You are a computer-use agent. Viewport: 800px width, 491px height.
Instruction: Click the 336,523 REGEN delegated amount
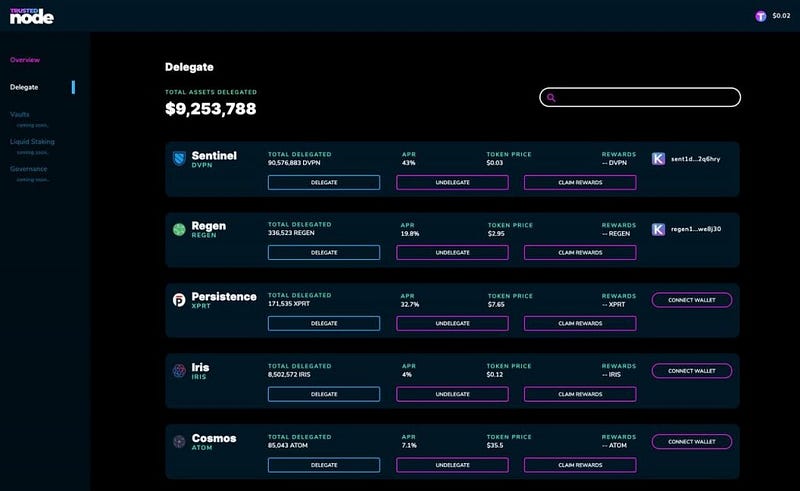tap(291, 233)
